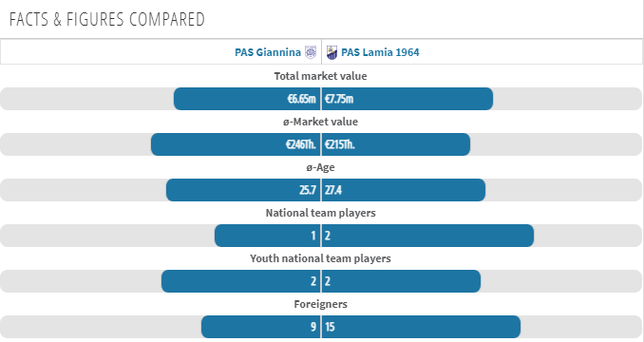The image size is (644, 342).
Task: Open the PAS Giannina team link
Action: point(268,52)
